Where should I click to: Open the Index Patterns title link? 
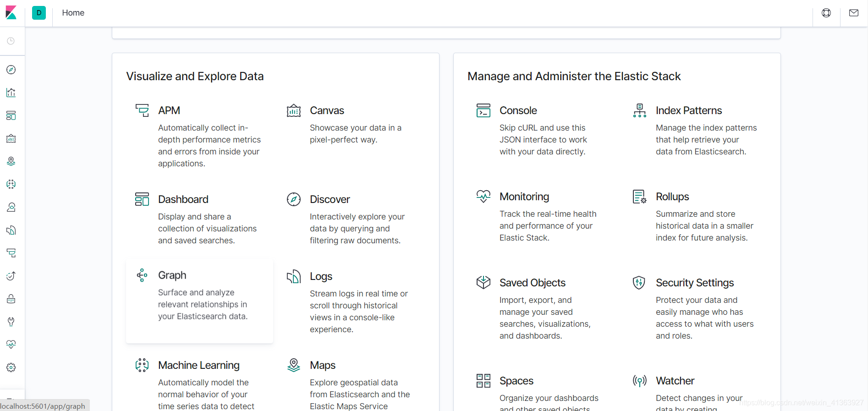point(689,110)
